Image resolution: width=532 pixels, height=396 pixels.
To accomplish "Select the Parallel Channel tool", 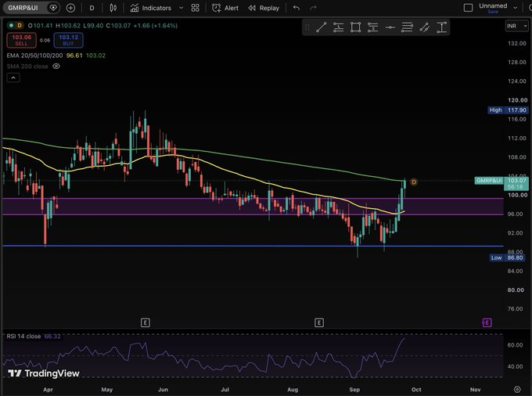I will coord(425,27).
